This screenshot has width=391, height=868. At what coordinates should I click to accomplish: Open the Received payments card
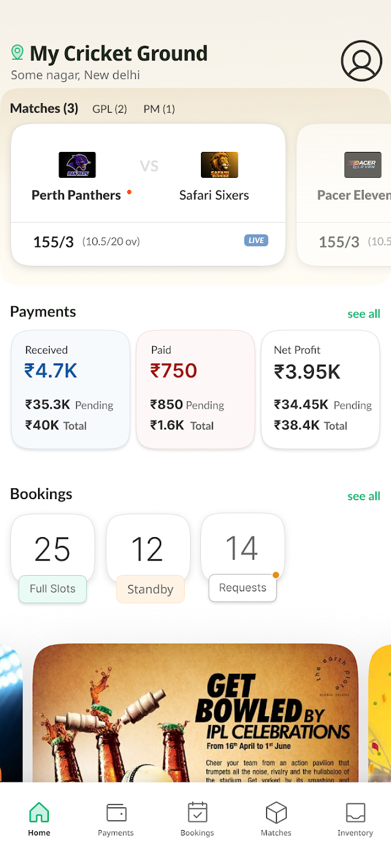71,389
